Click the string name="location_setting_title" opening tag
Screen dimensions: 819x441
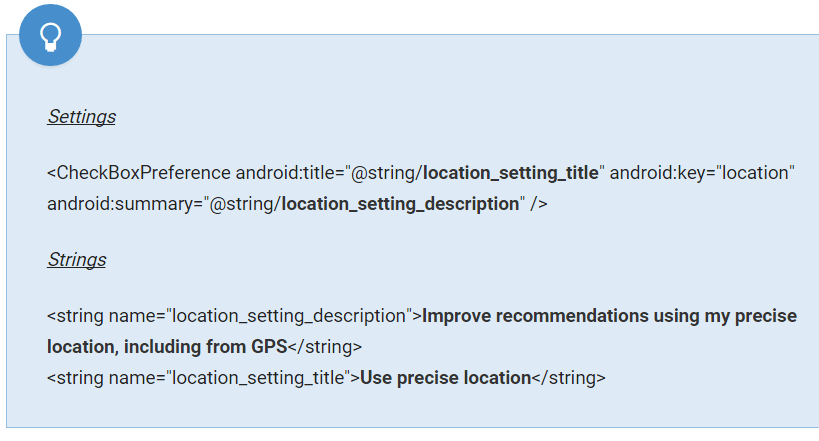[202, 378]
